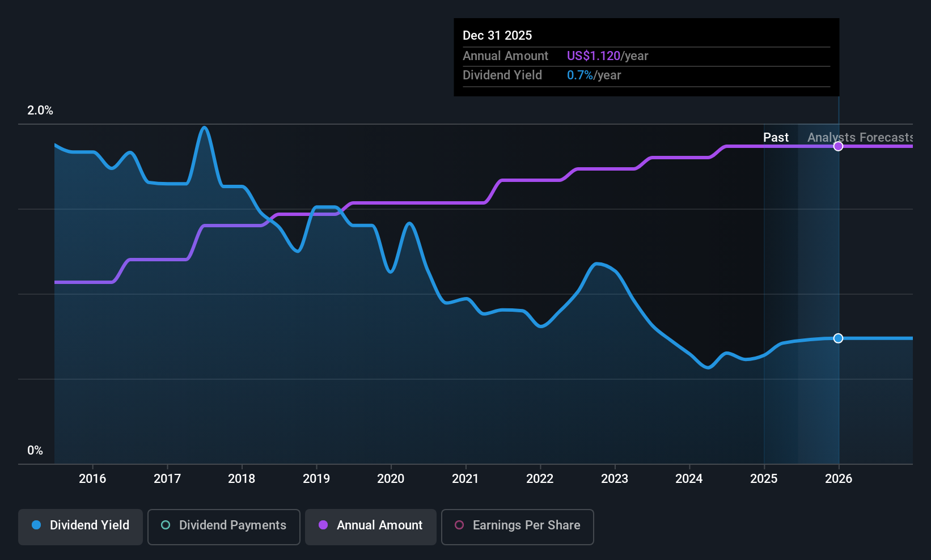Click the Past label on chart
This screenshot has height=560, width=931.
(x=776, y=138)
